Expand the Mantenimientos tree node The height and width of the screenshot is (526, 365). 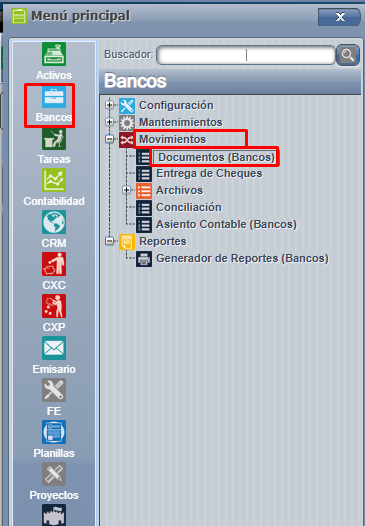109,121
